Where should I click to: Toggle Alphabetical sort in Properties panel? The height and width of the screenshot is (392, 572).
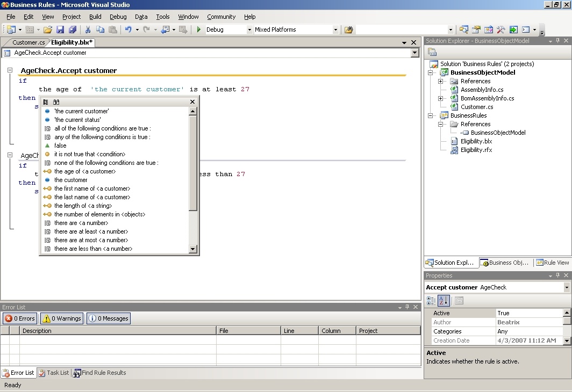coord(443,301)
